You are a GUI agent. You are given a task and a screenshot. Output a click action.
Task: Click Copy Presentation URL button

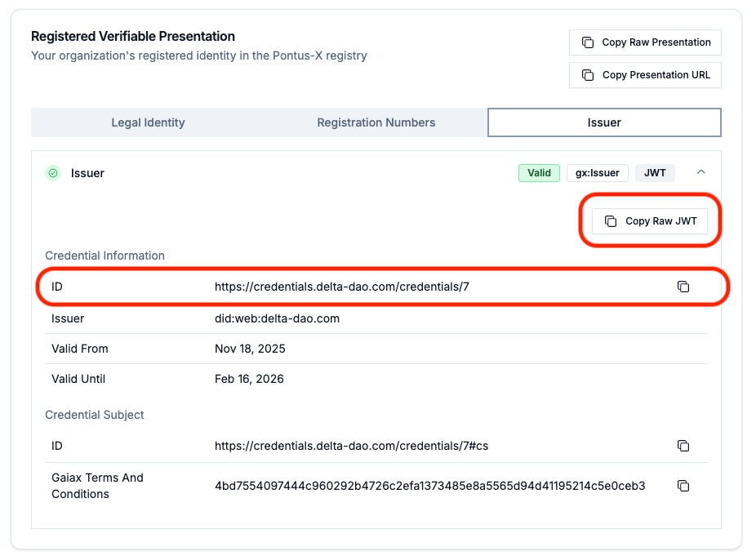coord(645,75)
